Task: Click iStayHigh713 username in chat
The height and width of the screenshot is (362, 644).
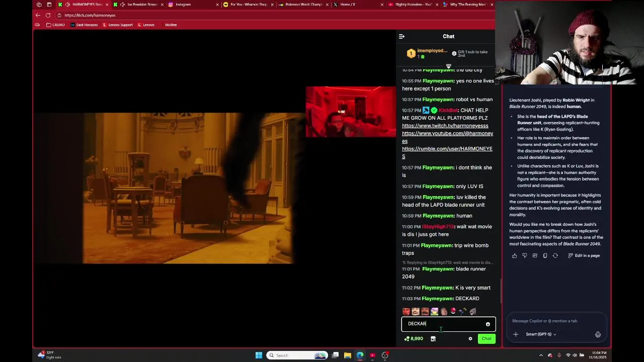Action: click(438, 227)
